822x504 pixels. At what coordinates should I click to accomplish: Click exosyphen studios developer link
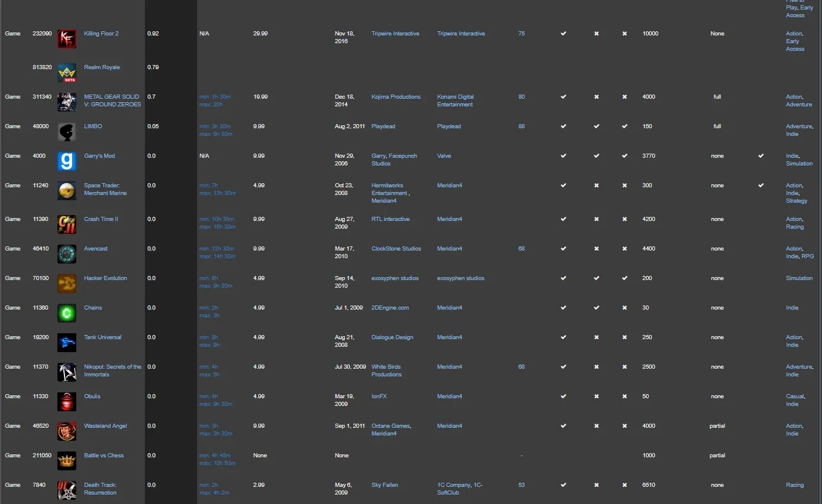pos(394,278)
